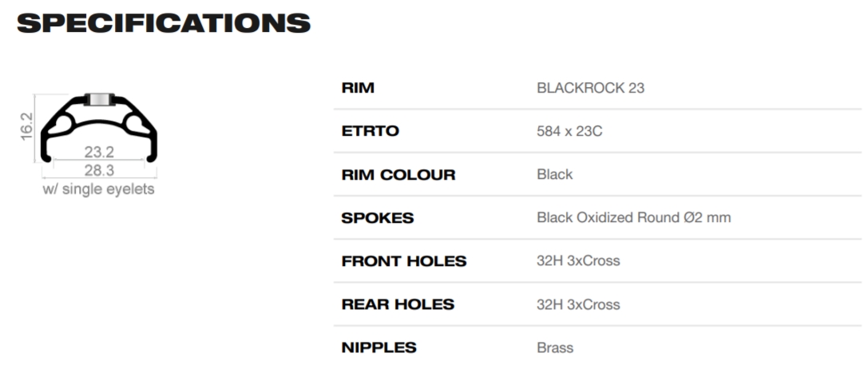Viewport: 868px width, 365px height.
Task: Click the 23.2 inner width dimension
Action: coord(99,151)
